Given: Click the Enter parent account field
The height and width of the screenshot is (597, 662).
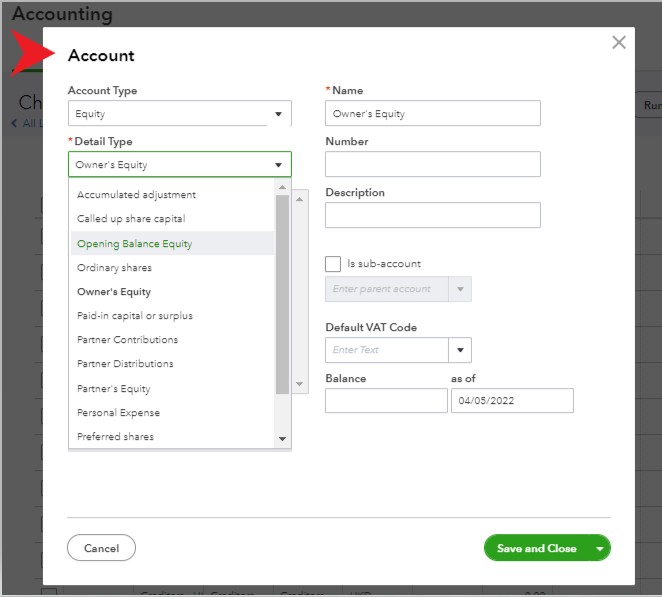Looking at the screenshot, I should 386,289.
